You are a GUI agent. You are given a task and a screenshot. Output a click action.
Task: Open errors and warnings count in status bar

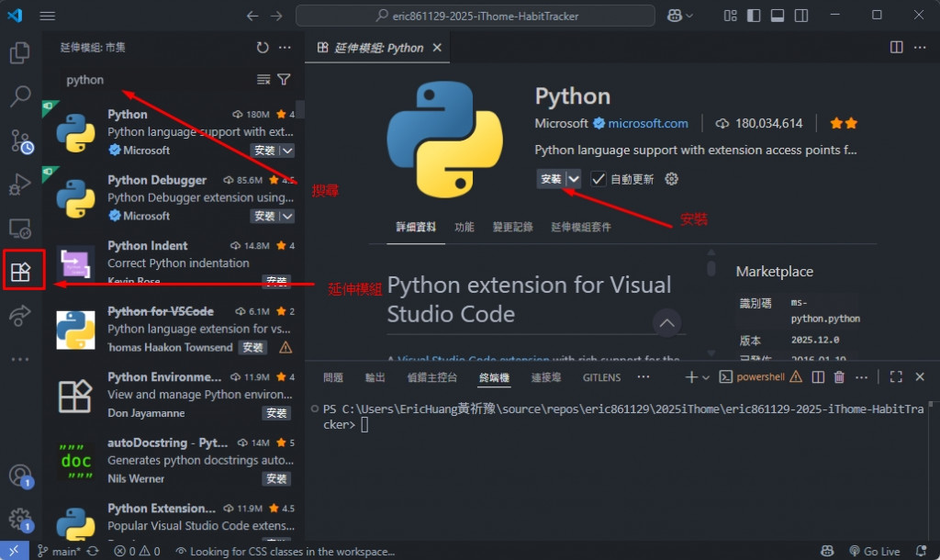point(138,551)
